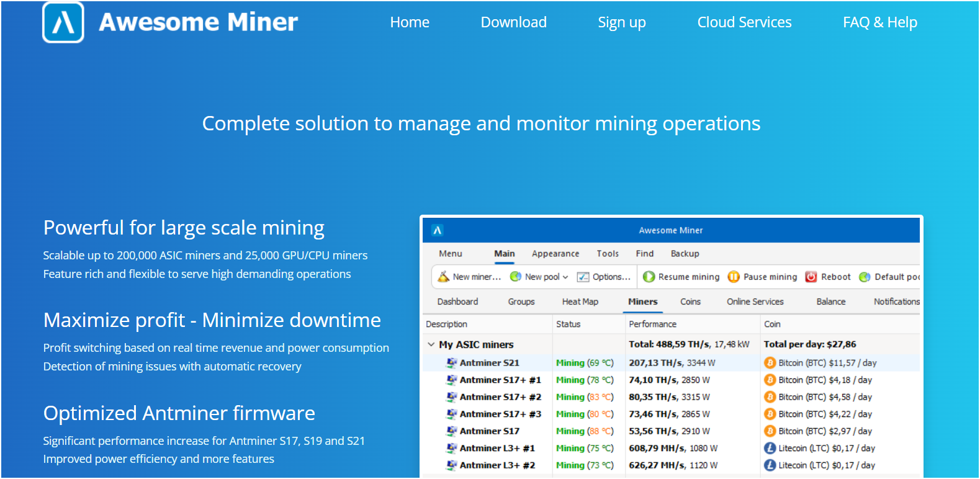Switch to the Appearance ribbon tab

click(x=555, y=254)
